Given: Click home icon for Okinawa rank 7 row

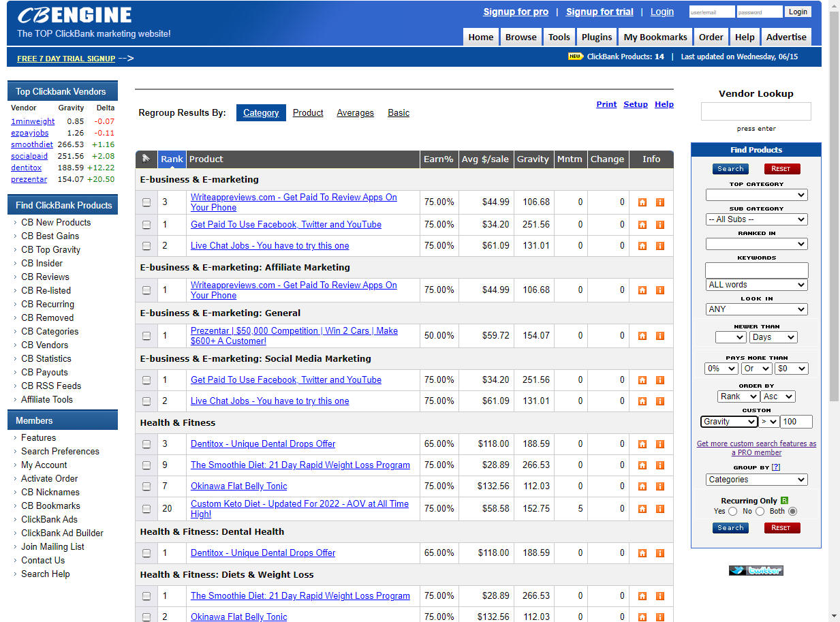Looking at the screenshot, I should [x=642, y=486].
